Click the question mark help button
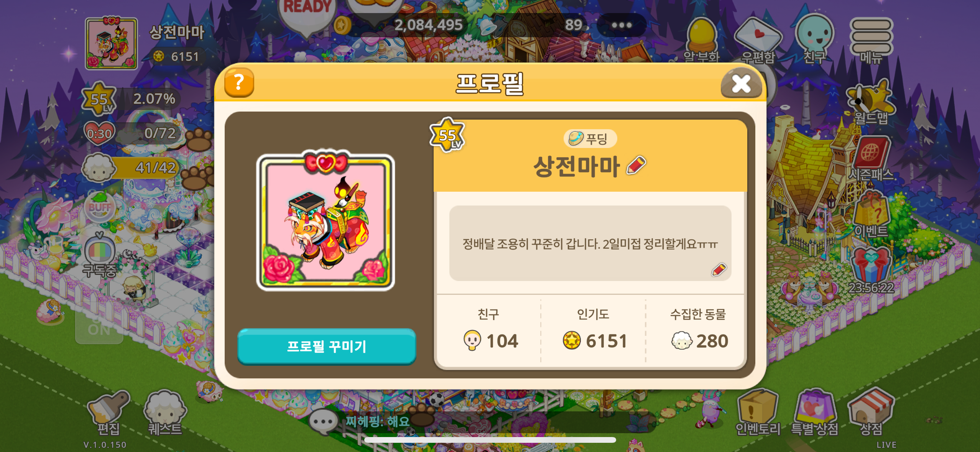Screen dimensions: 980x452 coord(239,82)
